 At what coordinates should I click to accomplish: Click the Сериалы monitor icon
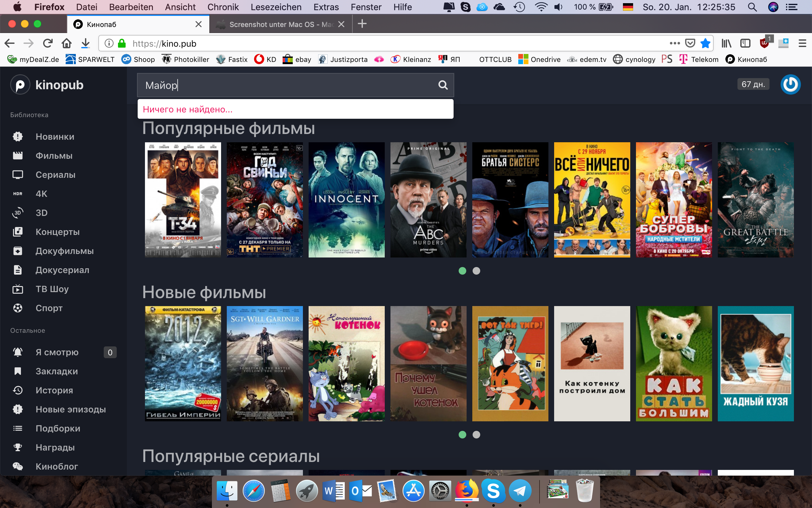click(x=18, y=175)
